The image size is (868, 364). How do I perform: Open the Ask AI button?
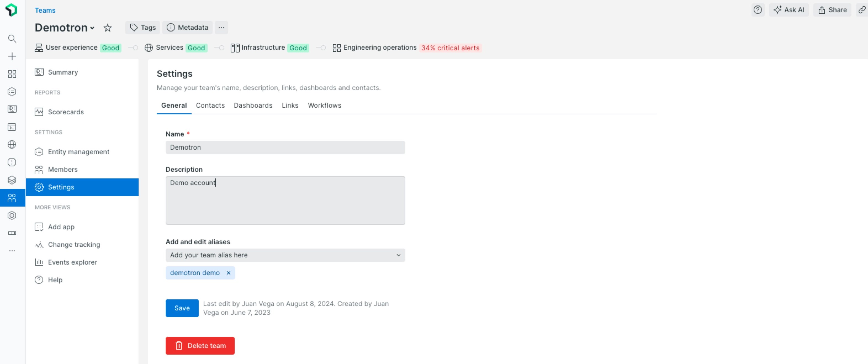point(788,10)
